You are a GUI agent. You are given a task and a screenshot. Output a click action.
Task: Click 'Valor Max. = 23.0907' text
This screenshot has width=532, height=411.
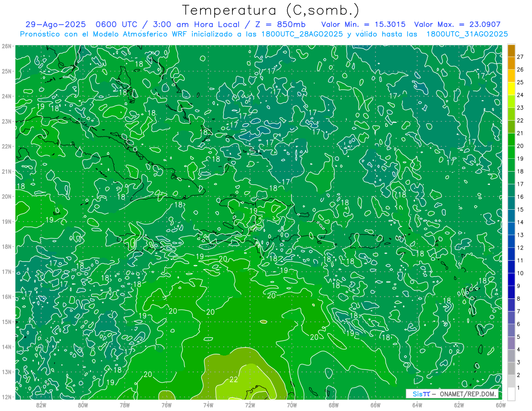pyautogui.click(x=457, y=24)
